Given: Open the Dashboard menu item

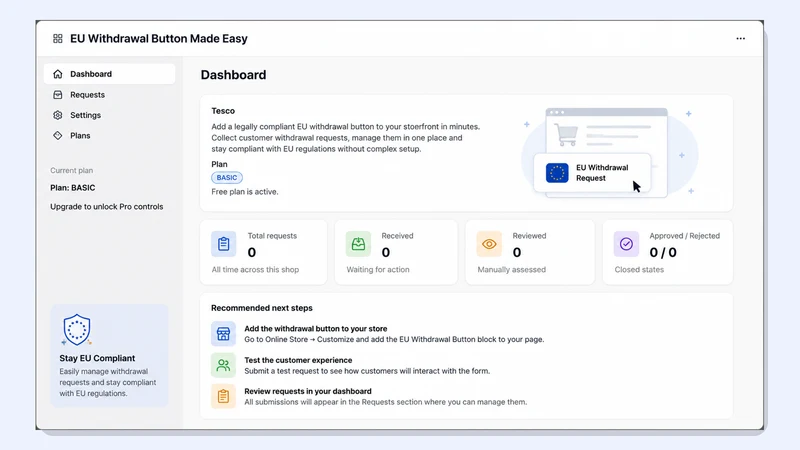Looking at the screenshot, I should click(109, 74).
